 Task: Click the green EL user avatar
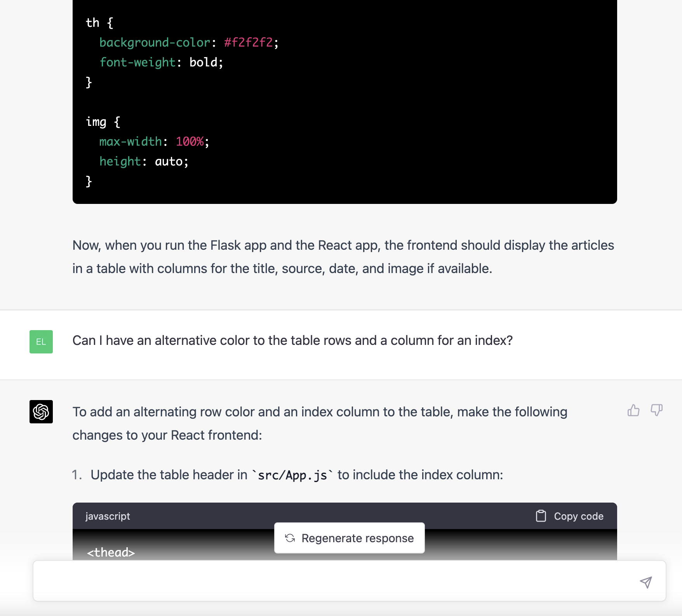[41, 342]
